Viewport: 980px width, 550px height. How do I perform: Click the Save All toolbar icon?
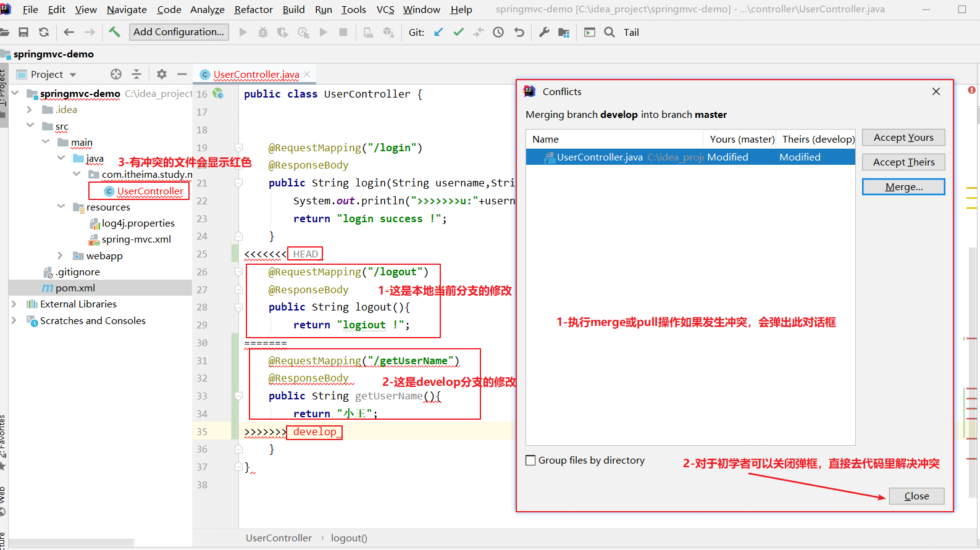tap(23, 32)
